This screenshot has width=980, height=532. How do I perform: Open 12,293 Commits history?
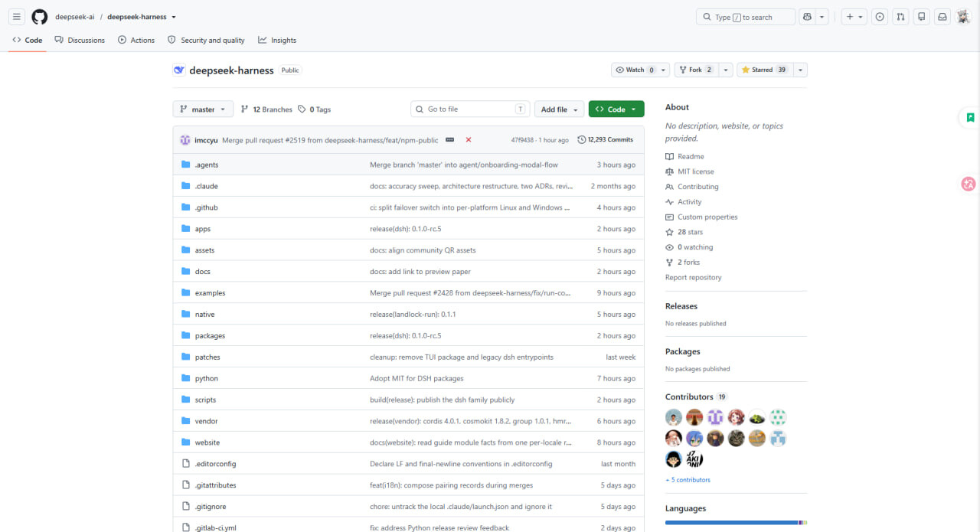point(606,140)
